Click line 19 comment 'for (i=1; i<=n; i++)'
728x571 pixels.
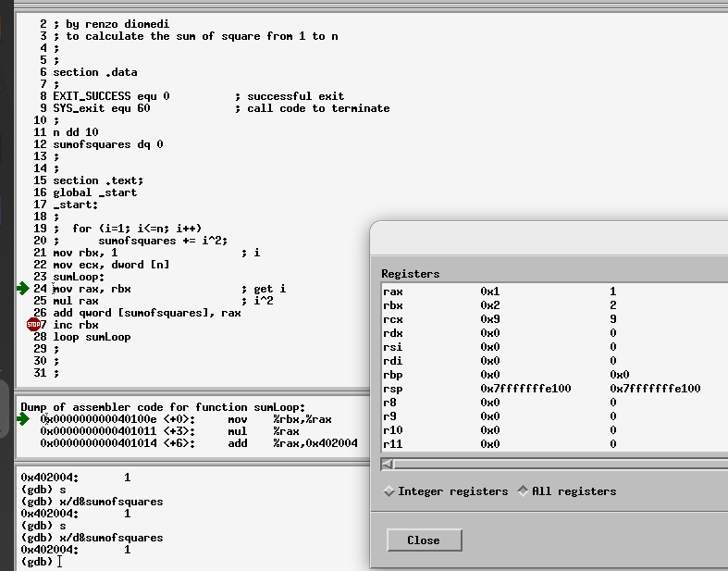click(137, 228)
